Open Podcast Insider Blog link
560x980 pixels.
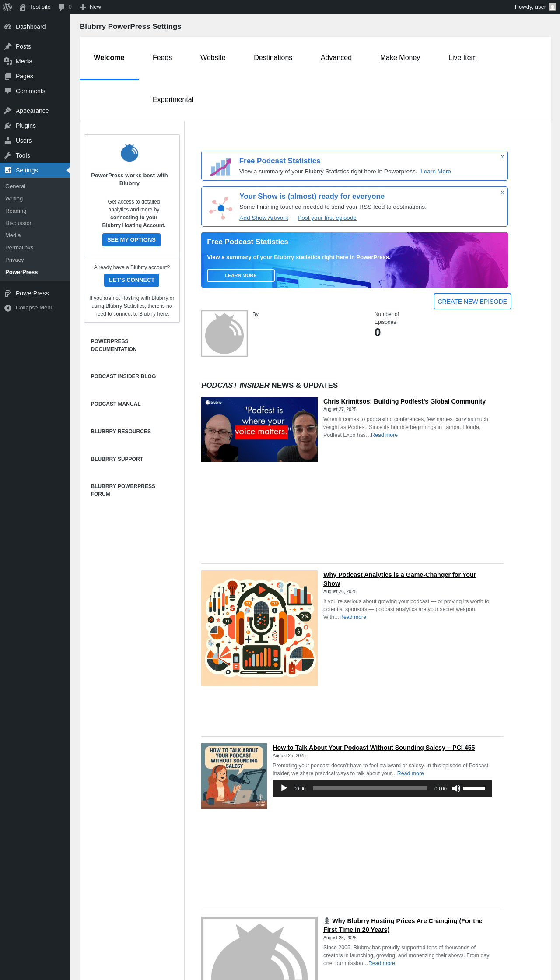click(123, 376)
